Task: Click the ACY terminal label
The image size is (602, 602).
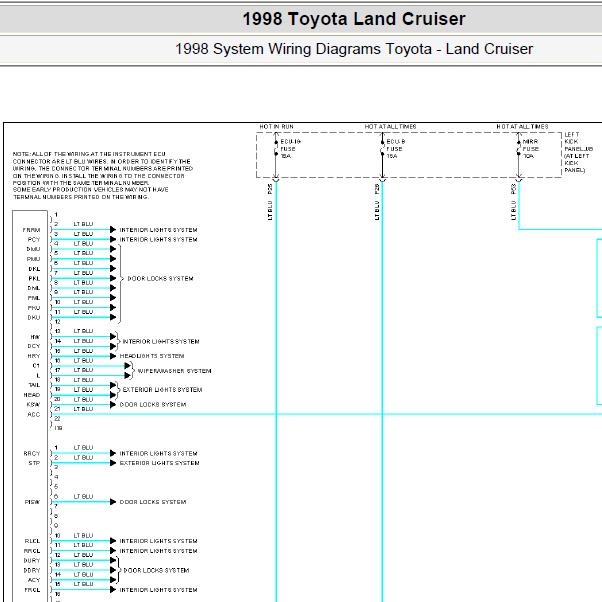Action: point(34,580)
